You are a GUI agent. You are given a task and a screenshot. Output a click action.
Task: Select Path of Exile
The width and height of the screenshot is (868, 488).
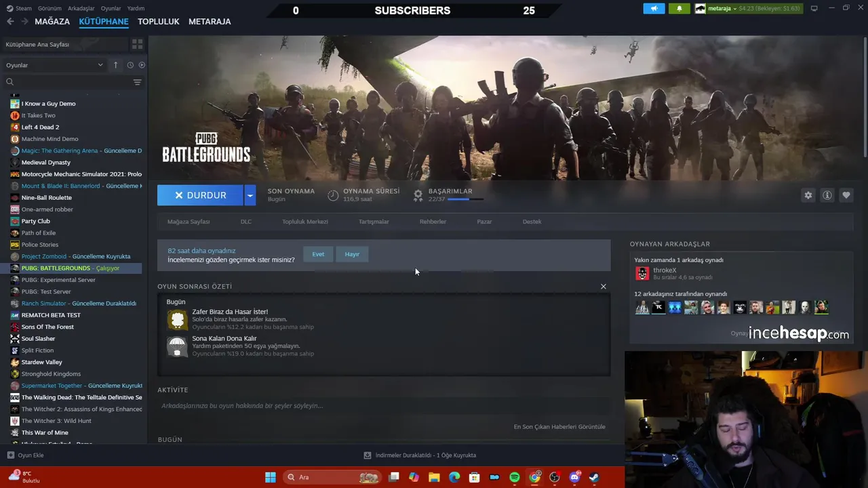pyautogui.click(x=38, y=232)
